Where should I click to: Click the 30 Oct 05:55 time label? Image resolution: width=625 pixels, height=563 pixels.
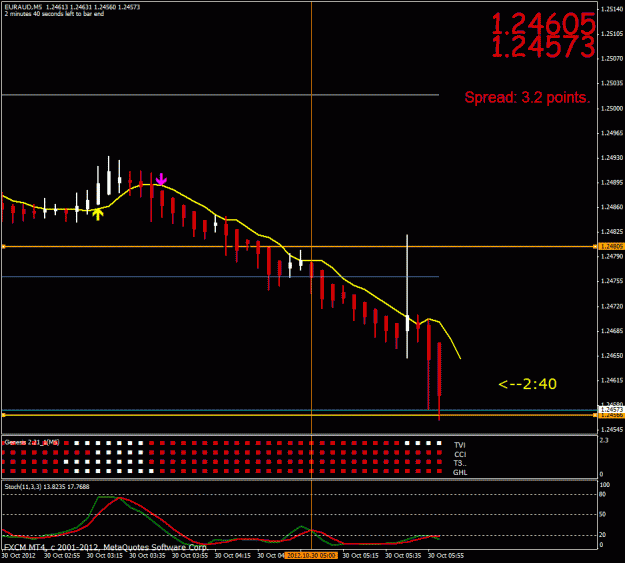pyautogui.click(x=446, y=555)
